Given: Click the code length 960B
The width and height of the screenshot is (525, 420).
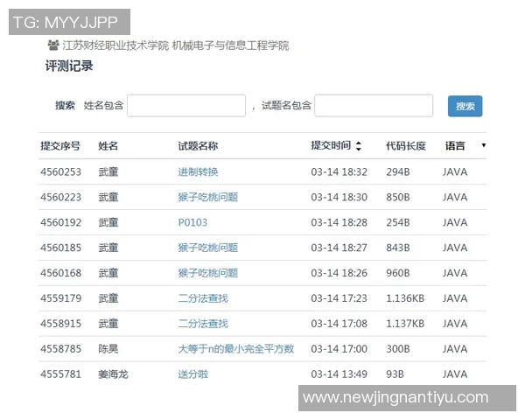Looking at the screenshot, I should (398, 273).
